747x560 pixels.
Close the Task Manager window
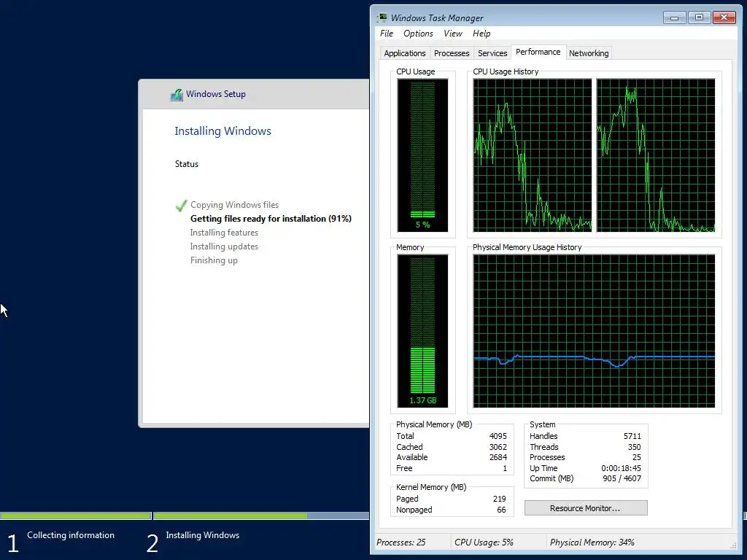pyautogui.click(x=724, y=17)
